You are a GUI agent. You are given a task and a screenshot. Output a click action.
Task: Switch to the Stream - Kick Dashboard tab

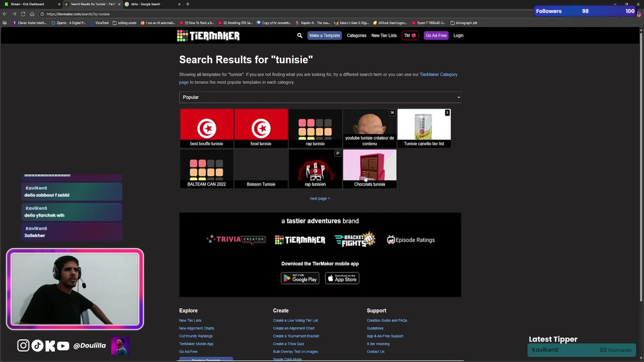point(31,4)
